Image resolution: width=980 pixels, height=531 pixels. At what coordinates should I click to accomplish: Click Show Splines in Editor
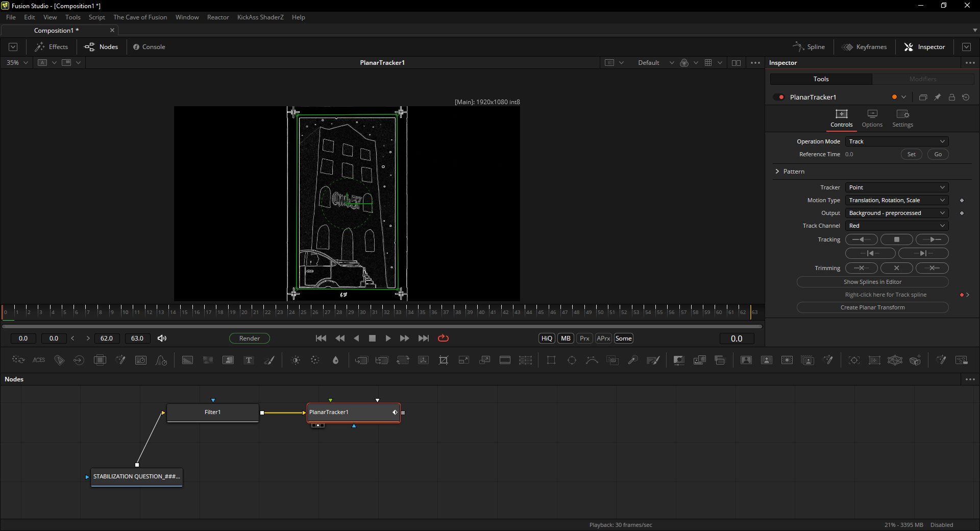click(872, 282)
